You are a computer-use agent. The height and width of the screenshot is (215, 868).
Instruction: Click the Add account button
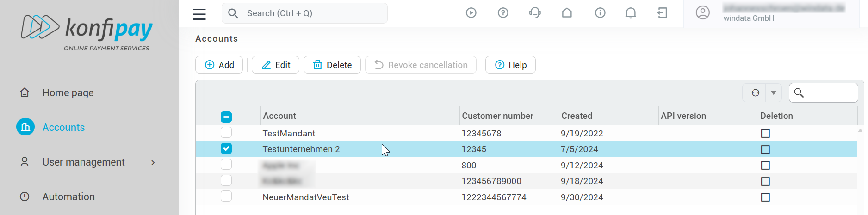219,65
